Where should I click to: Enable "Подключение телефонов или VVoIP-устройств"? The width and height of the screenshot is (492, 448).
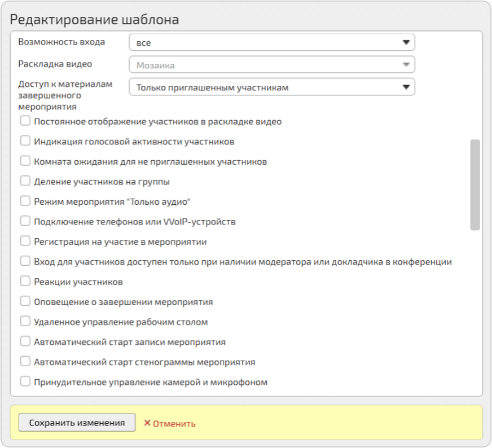[25, 221]
